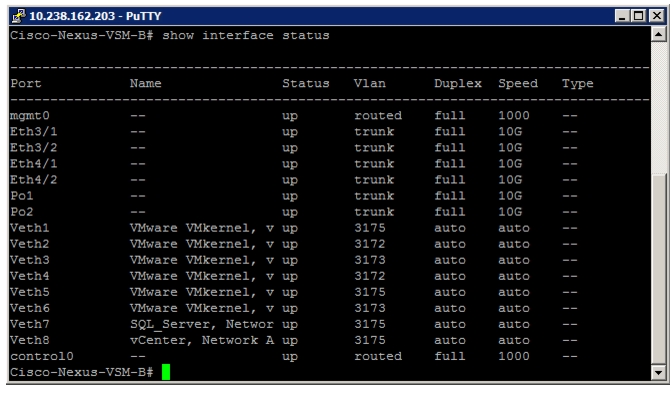Minimize the PuTTY window
The width and height of the screenshot is (672, 413).
coord(622,16)
